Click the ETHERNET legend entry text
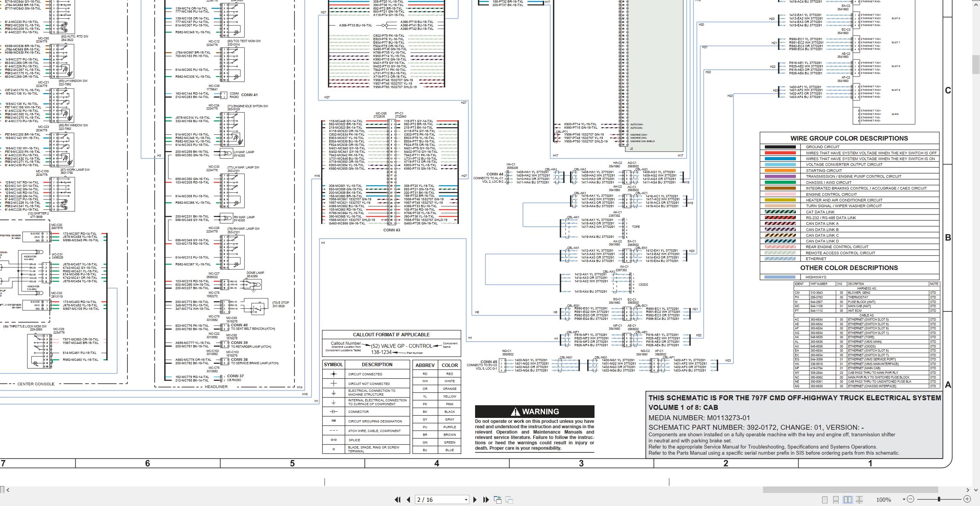 click(816, 259)
